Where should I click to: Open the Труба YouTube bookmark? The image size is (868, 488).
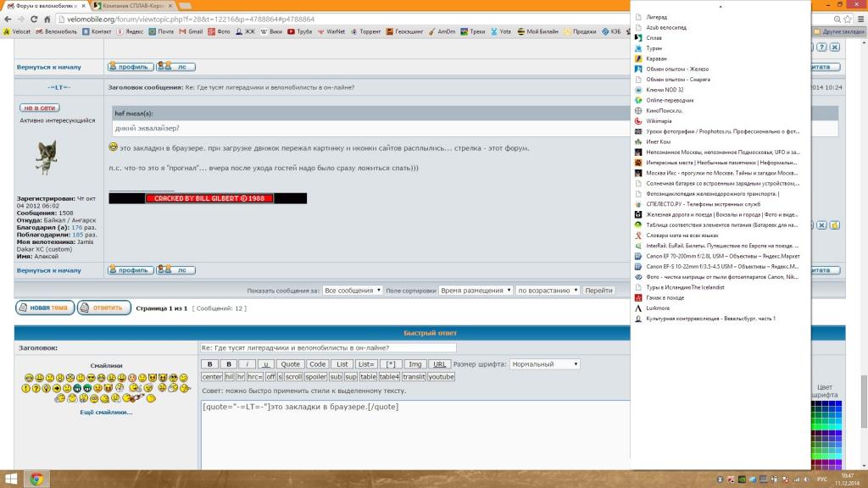[x=300, y=31]
